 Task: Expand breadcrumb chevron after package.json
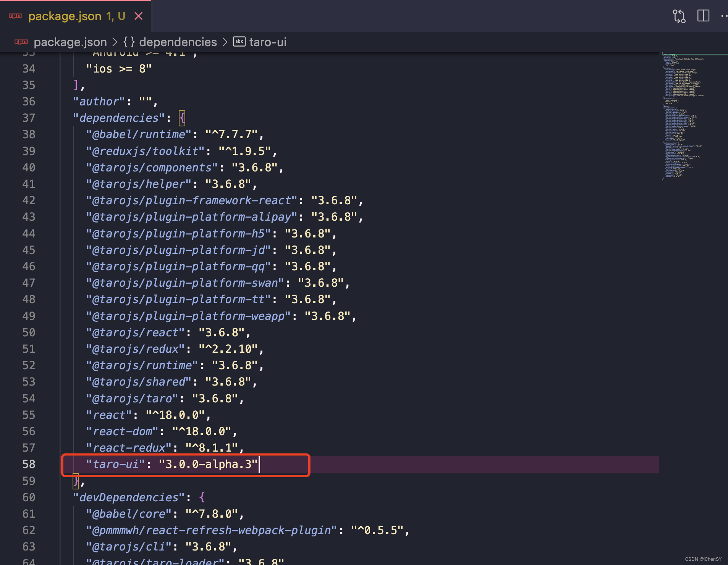[115, 42]
